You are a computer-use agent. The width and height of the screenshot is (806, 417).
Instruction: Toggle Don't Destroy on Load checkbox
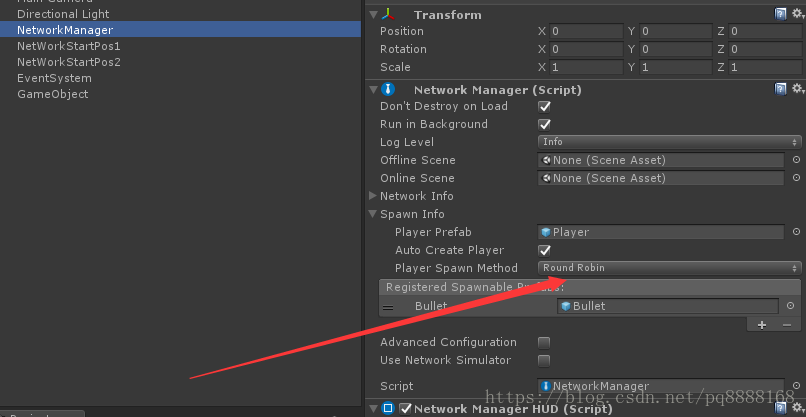click(544, 106)
